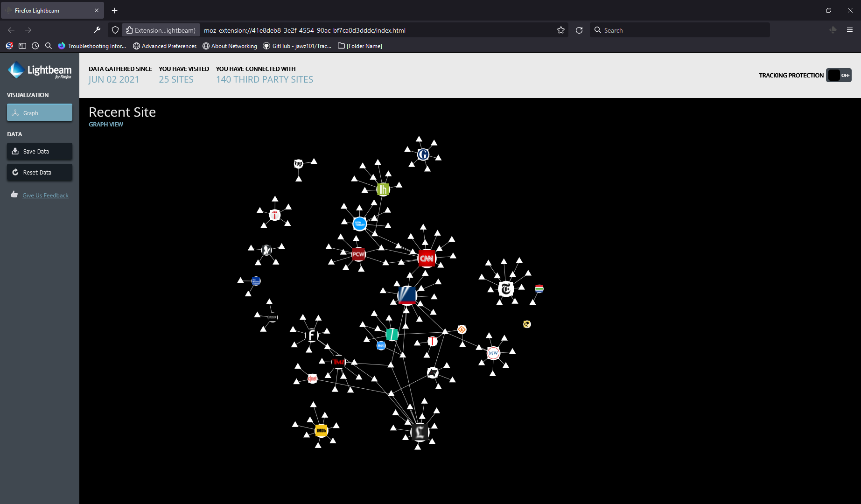Focus the Search input field
The width and height of the screenshot is (861, 504).
(680, 30)
